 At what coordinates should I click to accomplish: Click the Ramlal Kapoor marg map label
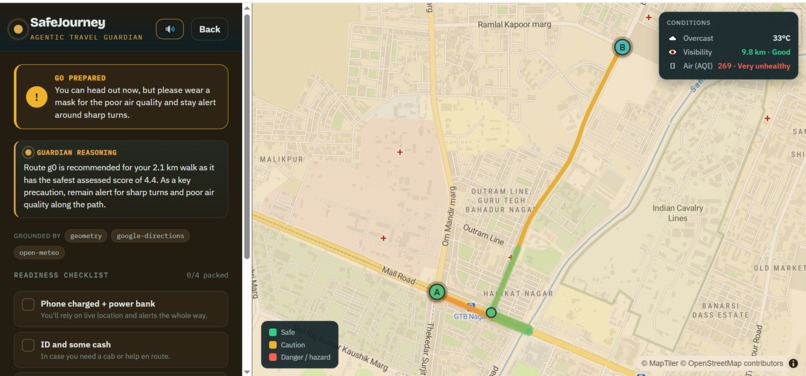[x=515, y=24]
